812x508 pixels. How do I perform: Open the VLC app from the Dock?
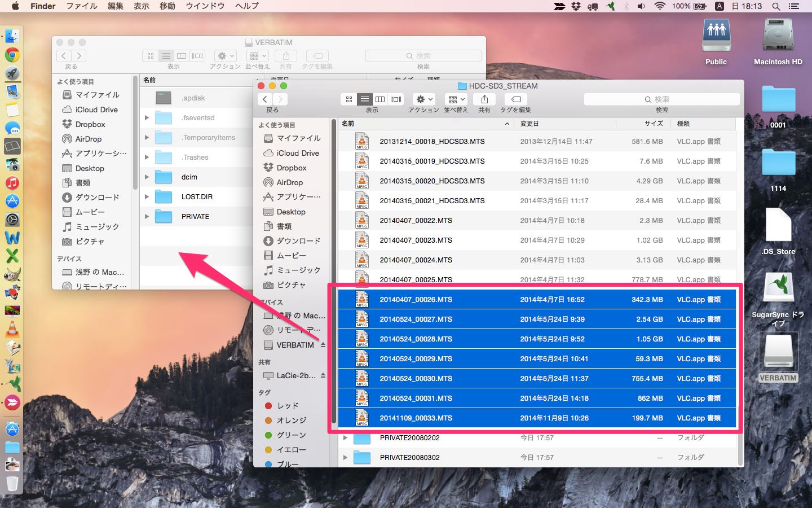point(12,329)
